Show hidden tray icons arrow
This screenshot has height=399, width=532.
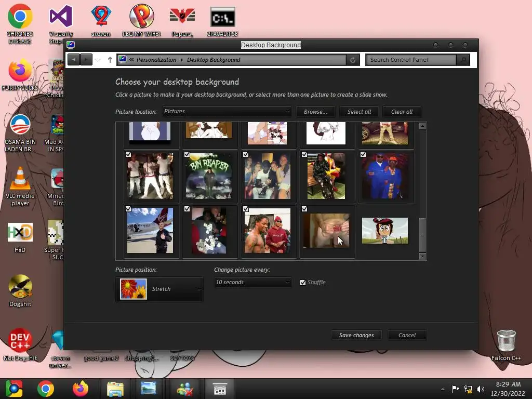tap(443, 389)
